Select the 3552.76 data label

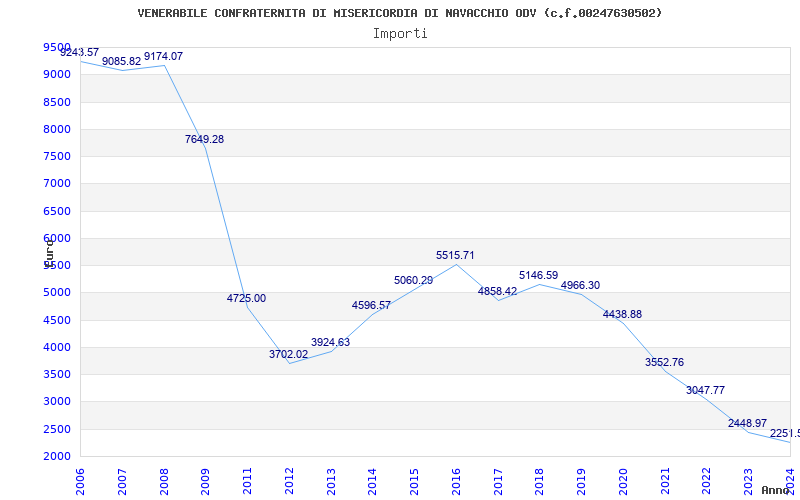[x=664, y=362]
